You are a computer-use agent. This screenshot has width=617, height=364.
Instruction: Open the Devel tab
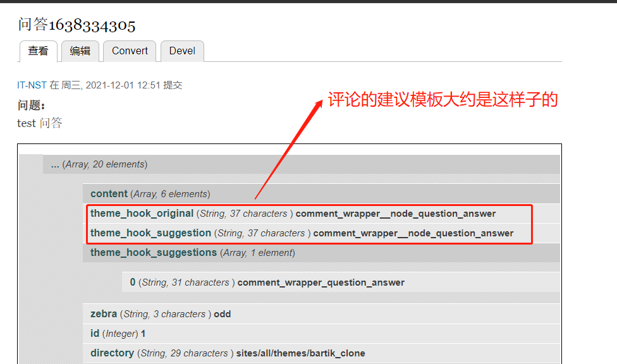pyautogui.click(x=182, y=51)
